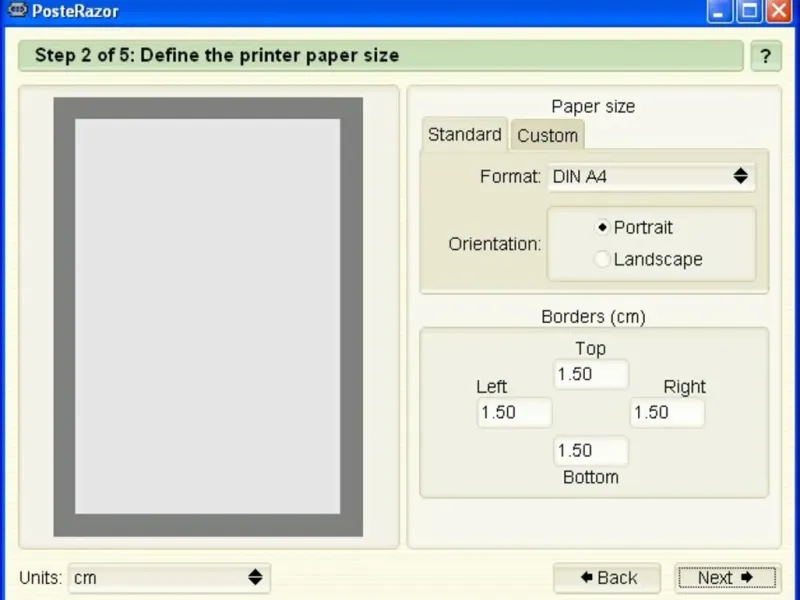Select Landscape orientation
The width and height of the screenshot is (800, 600).
pos(649,259)
